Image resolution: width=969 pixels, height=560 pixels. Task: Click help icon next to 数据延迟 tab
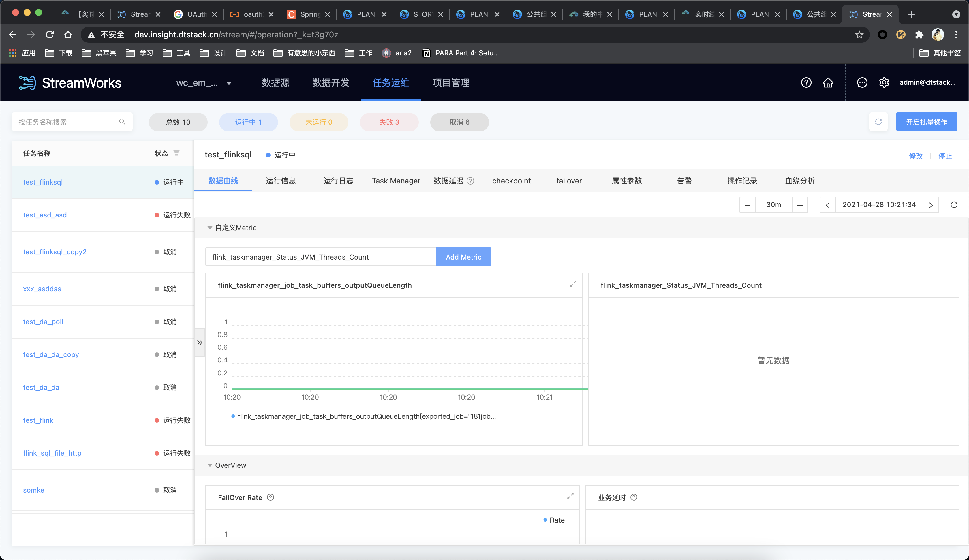[x=470, y=181]
